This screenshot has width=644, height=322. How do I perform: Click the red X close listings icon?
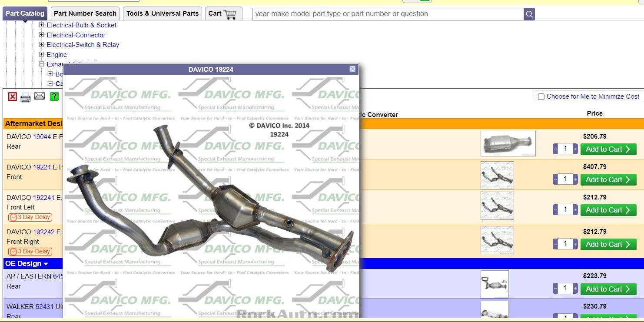pos(13,96)
